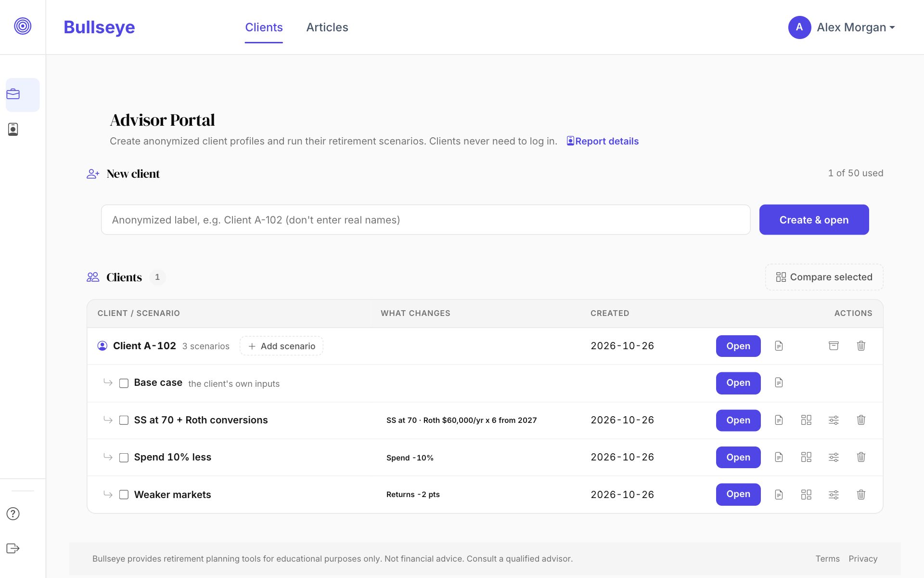Screen dimensions: 924x578
Task: Check the Base case checkbox
Action: pyautogui.click(x=124, y=383)
